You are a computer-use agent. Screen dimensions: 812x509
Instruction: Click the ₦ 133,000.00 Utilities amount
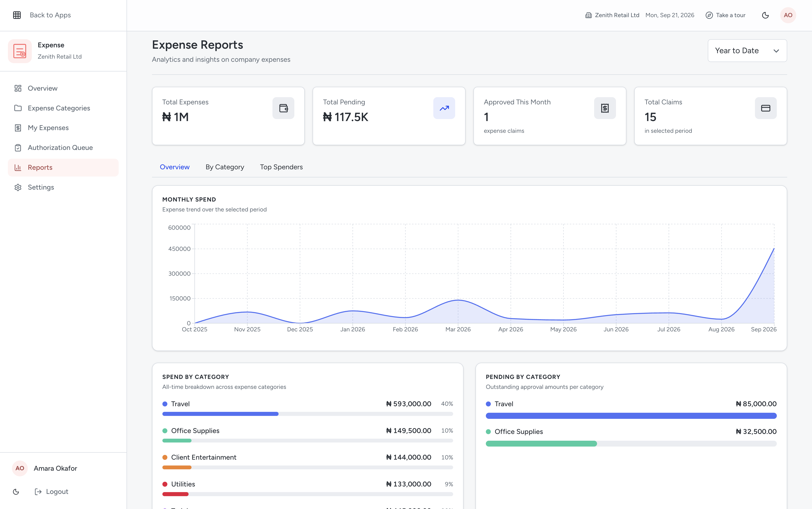[408, 484]
